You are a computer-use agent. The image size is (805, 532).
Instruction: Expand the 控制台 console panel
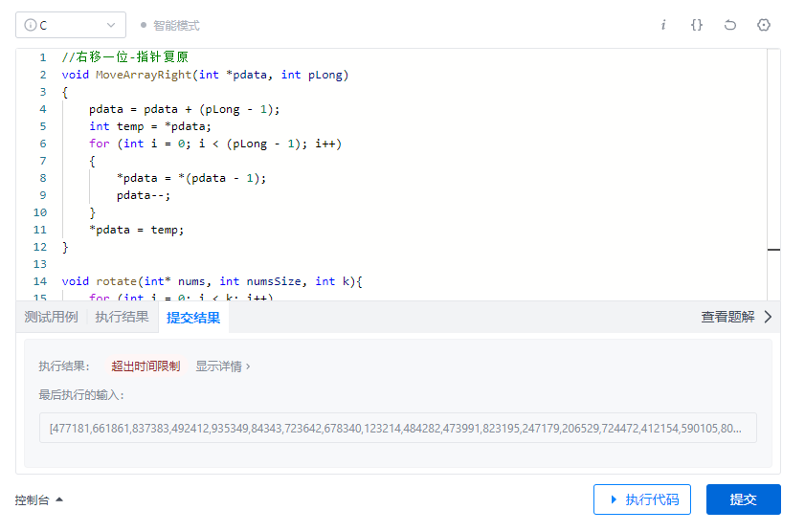pyautogui.click(x=39, y=499)
